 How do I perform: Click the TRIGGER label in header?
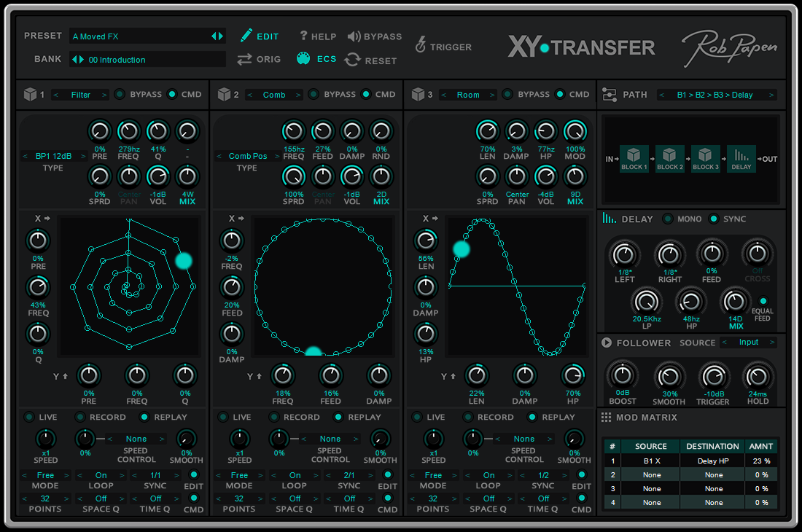pyautogui.click(x=451, y=47)
